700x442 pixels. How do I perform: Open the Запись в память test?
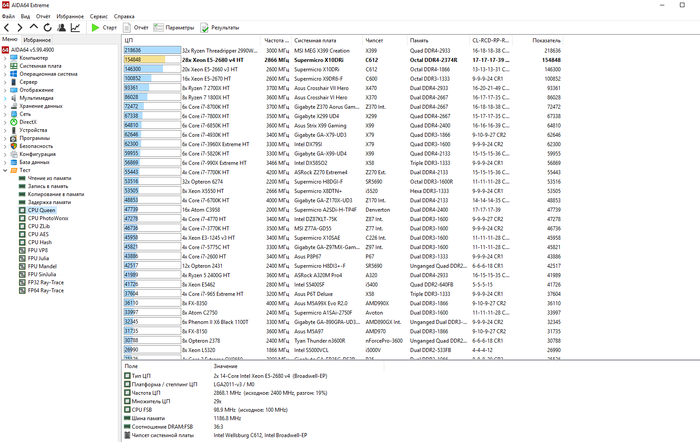pyautogui.click(x=48, y=186)
